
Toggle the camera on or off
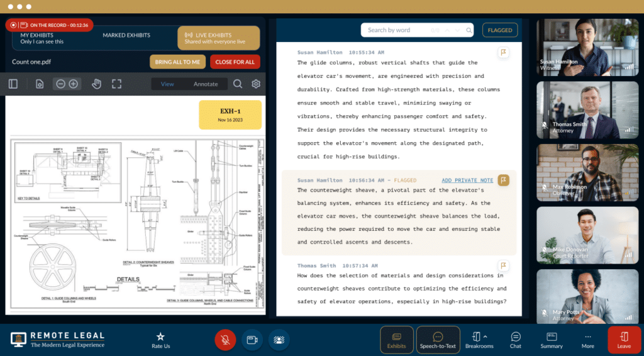point(252,340)
